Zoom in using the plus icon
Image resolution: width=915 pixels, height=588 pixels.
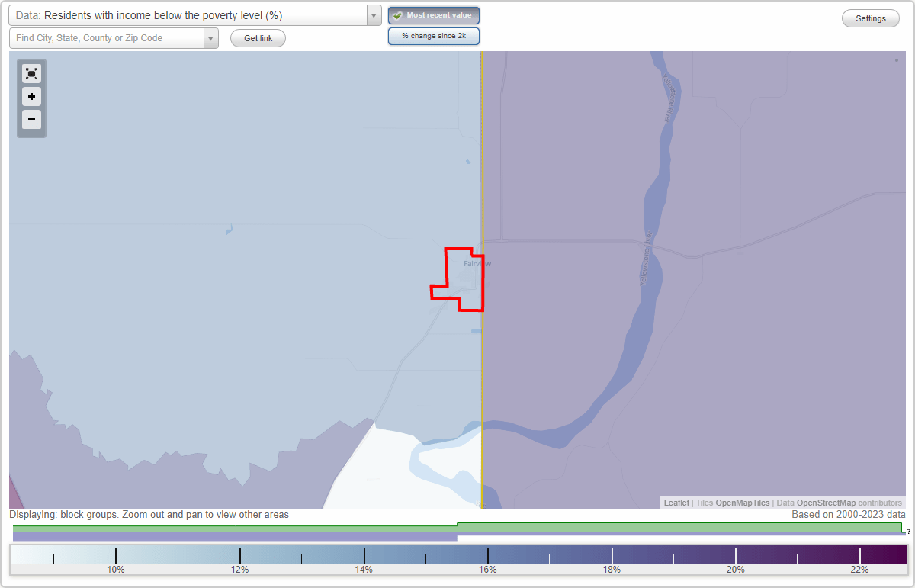(x=31, y=97)
